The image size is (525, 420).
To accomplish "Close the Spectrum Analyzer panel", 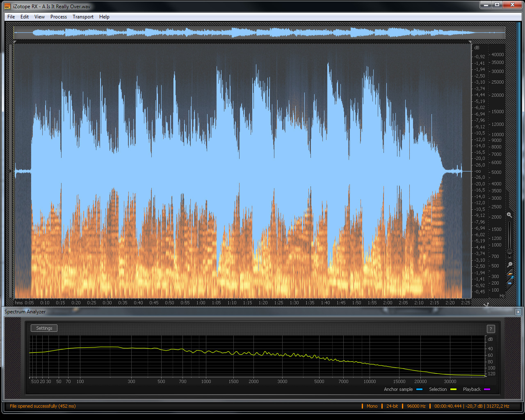I will click(518, 312).
